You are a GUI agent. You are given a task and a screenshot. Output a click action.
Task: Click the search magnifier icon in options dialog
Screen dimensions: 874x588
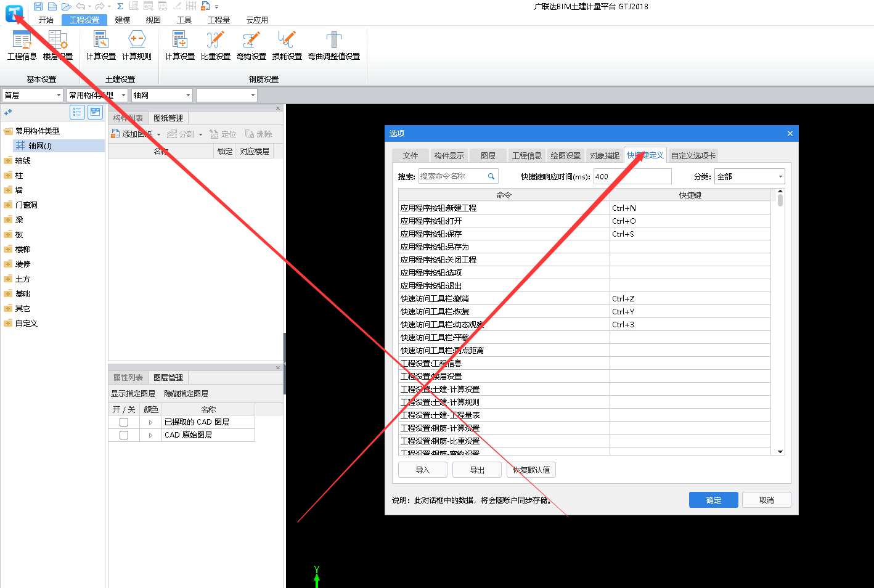pyautogui.click(x=491, y=176)
